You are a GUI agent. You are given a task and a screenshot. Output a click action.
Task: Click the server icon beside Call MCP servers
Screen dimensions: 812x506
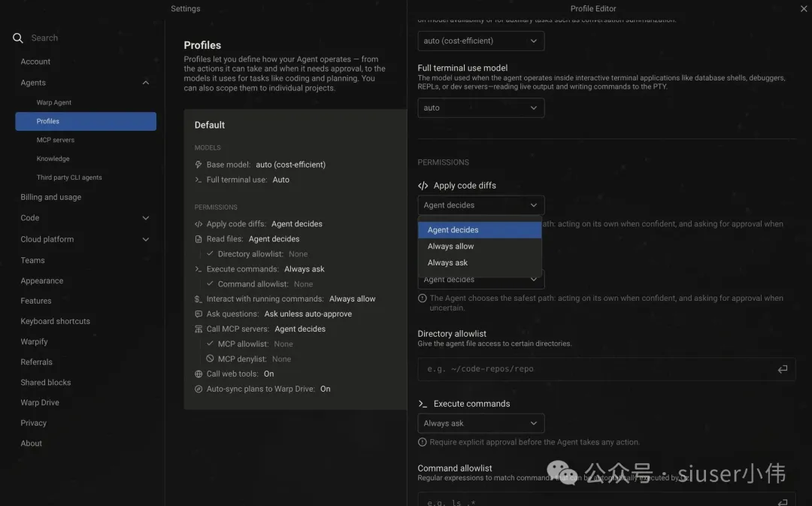coord(198,329)
